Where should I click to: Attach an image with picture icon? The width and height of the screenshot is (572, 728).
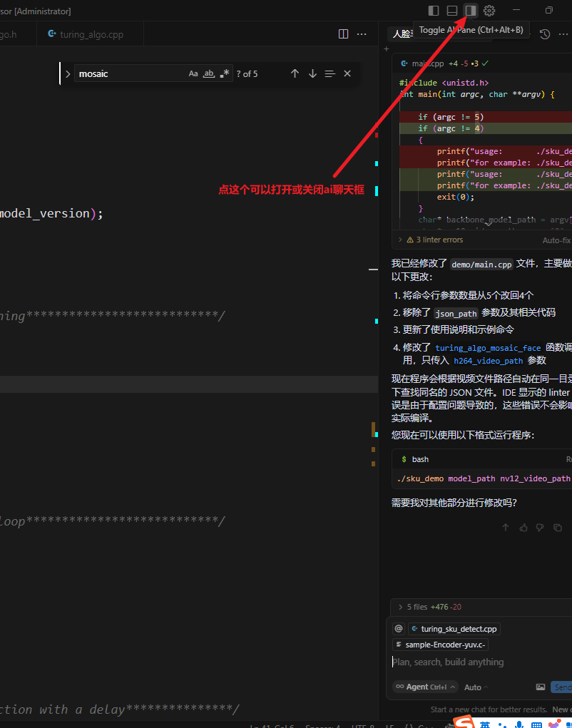click(x=540, y=687)
